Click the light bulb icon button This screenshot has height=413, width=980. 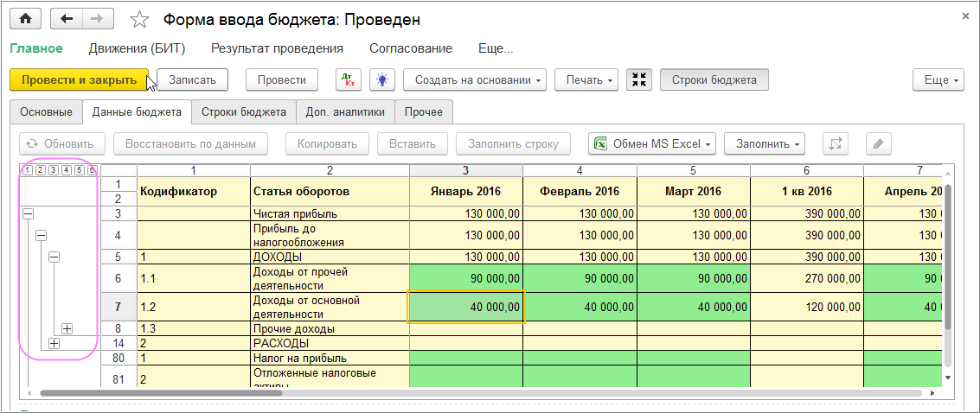point(382,79)
